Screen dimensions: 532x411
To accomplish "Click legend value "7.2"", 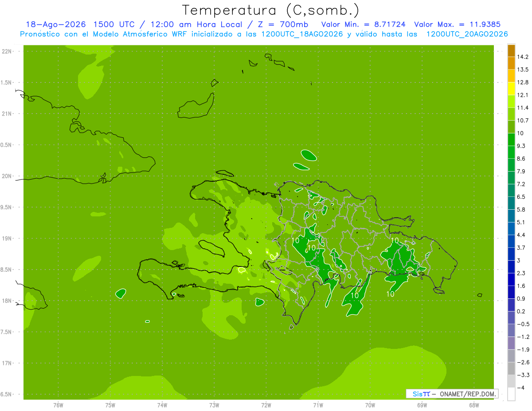I will click(521, 184).
